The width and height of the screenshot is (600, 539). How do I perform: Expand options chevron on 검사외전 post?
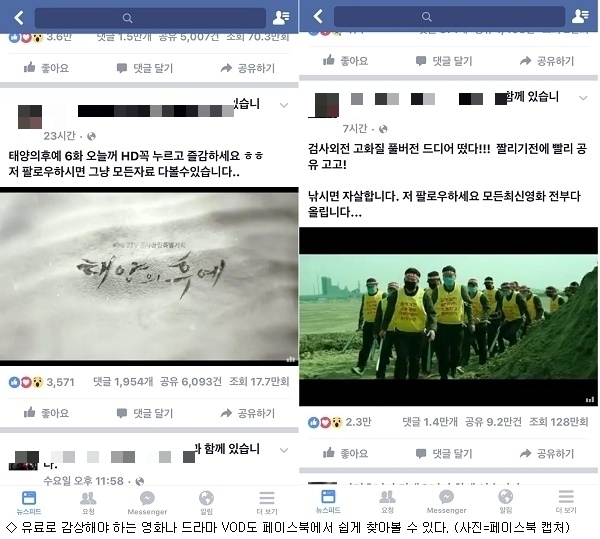(583, 98)
